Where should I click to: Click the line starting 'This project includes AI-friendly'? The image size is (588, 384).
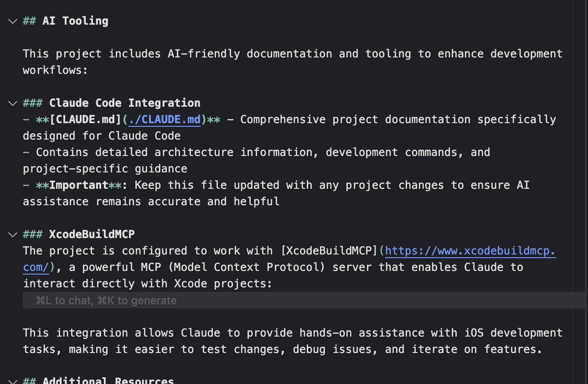[293, 54]
